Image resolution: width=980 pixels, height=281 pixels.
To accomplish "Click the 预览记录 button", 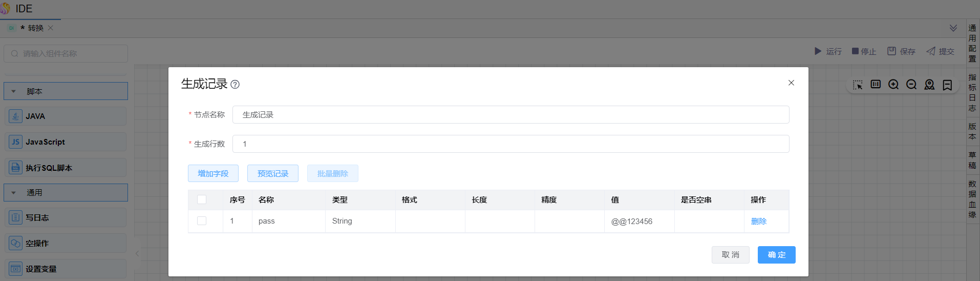I will tap(272, 173).
